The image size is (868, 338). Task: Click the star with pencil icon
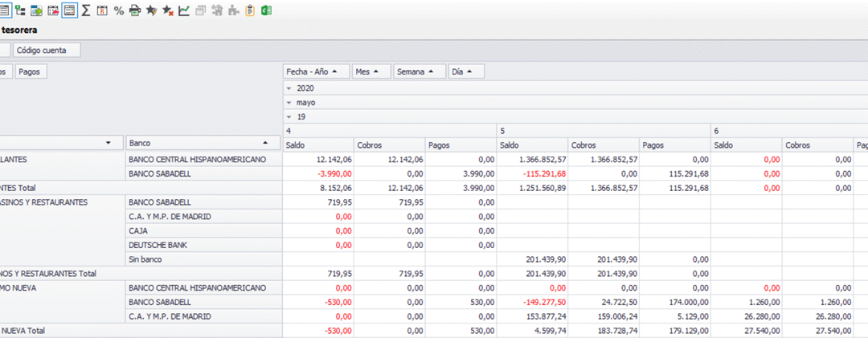pyautogui.click(x=151, y=10)
